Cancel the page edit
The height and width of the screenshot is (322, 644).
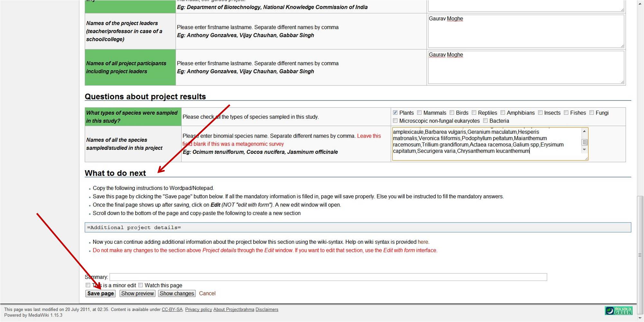[207, 293]
